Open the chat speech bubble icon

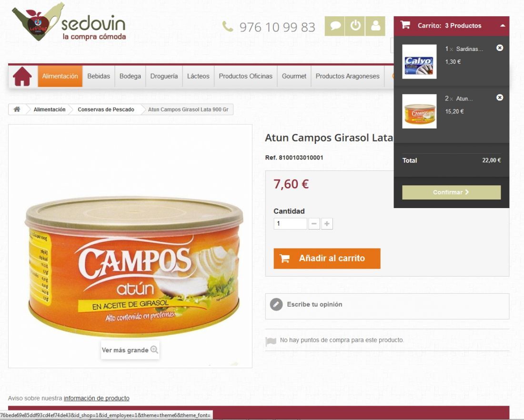coord(334,26)
